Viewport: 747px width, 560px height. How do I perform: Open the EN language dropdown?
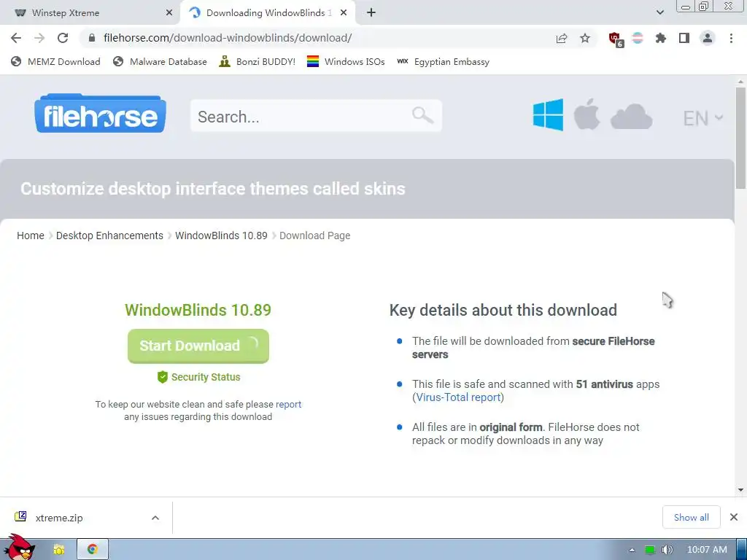tap(703, 118)
